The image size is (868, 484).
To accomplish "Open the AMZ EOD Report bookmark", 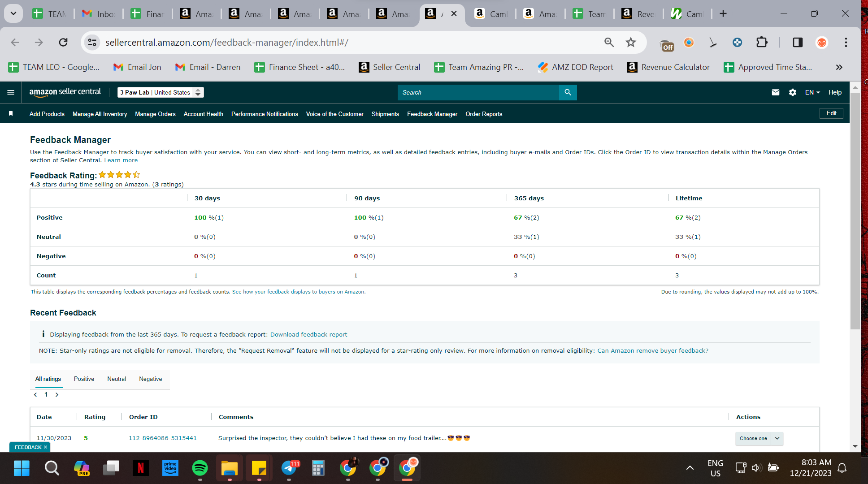I will [576, 67].
